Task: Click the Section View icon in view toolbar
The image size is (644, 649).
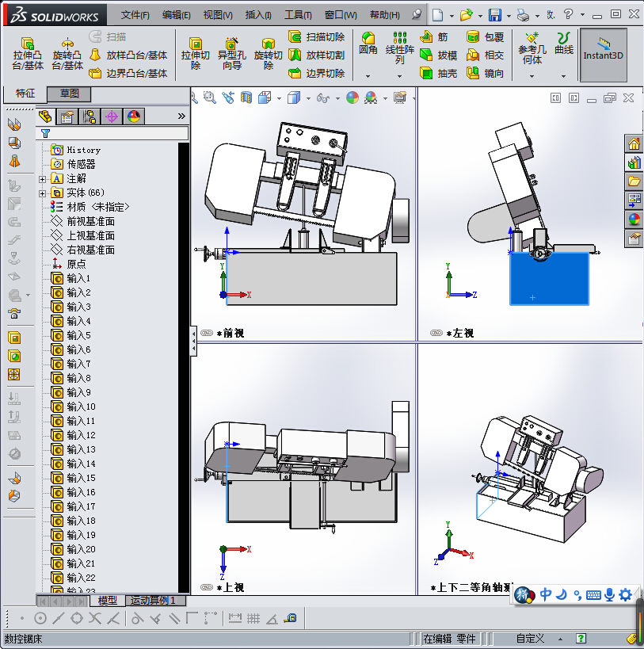Action: (x=246, y=97)
